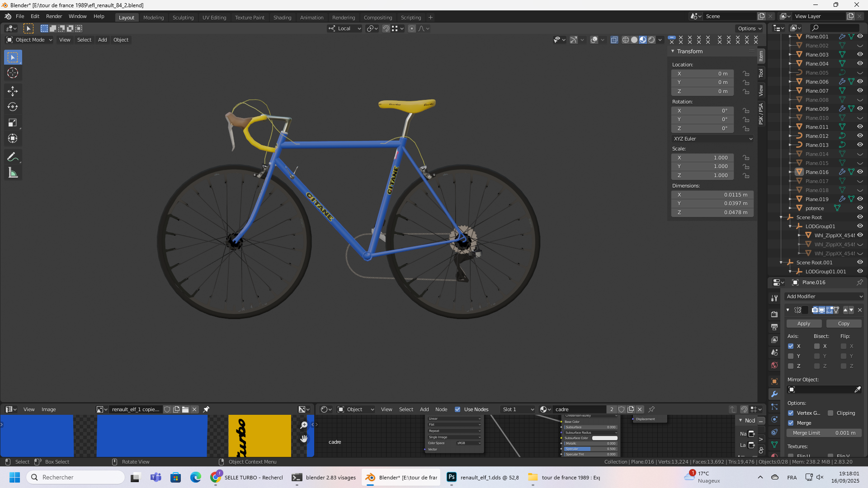This screenshot has height=488, width=868.
Task: Select the Rotate tool
Action: click(13, 107)
